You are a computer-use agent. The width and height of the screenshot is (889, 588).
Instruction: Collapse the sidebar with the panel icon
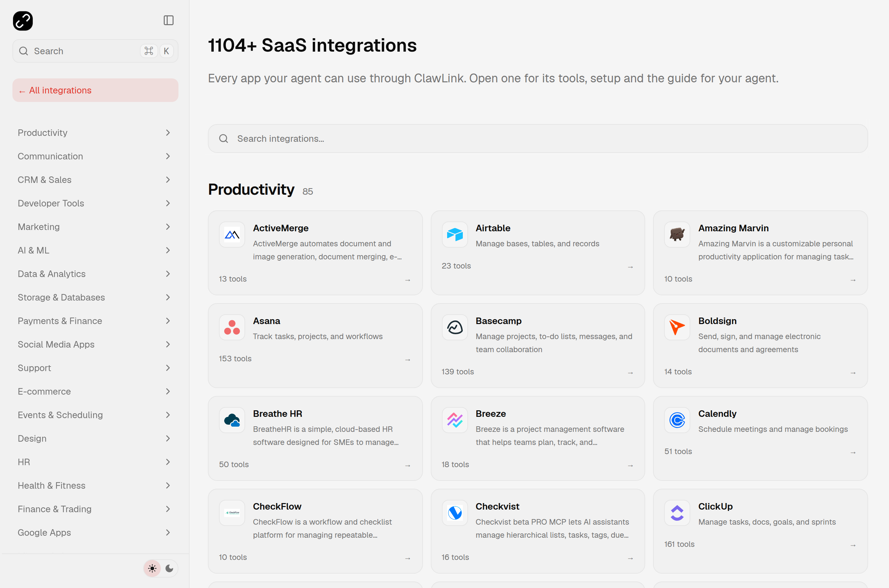[168, 20]
